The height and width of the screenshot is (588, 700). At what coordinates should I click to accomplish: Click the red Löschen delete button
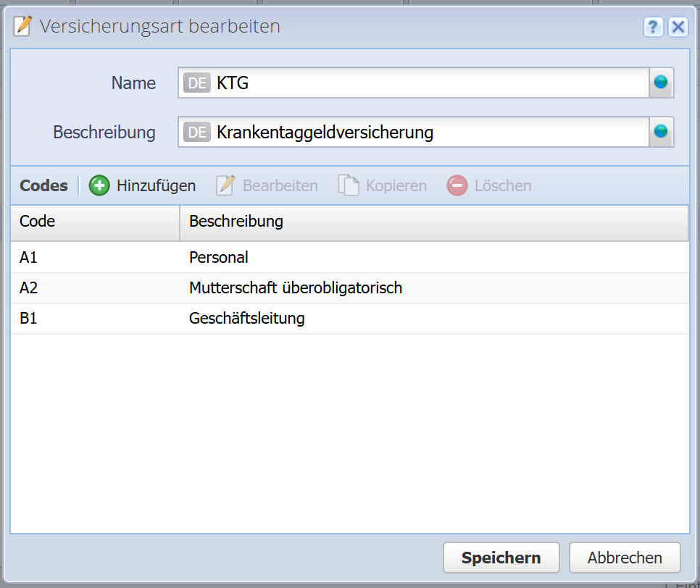pyautogui.click(x=489, y=185)
